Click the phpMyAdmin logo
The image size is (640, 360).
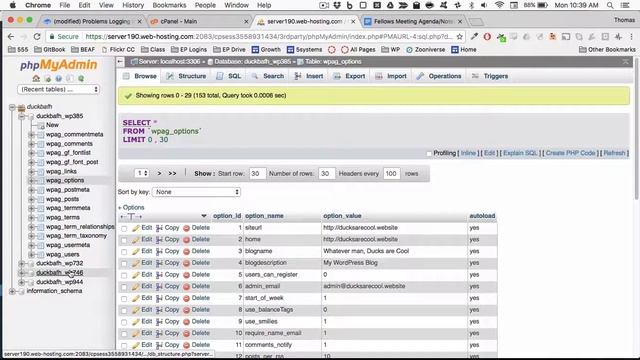(58, 65)
